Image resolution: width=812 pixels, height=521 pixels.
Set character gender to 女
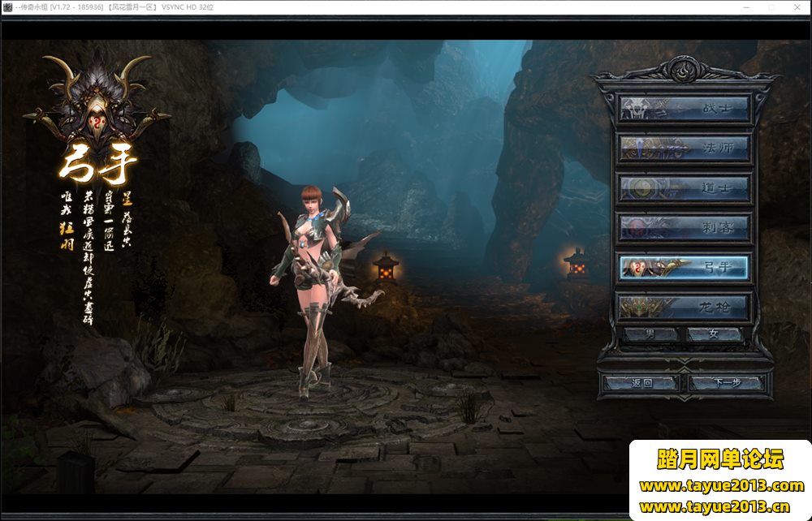click(x=715, y=334)
